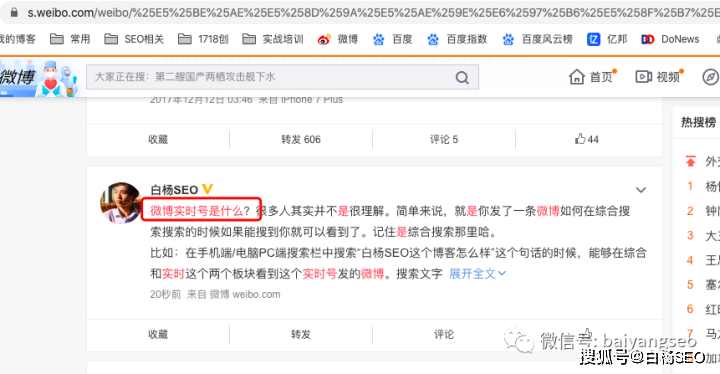Open the 1718创 bookmarks folder
The width and height of the screenshot is (720, 374).
point(202,40)
